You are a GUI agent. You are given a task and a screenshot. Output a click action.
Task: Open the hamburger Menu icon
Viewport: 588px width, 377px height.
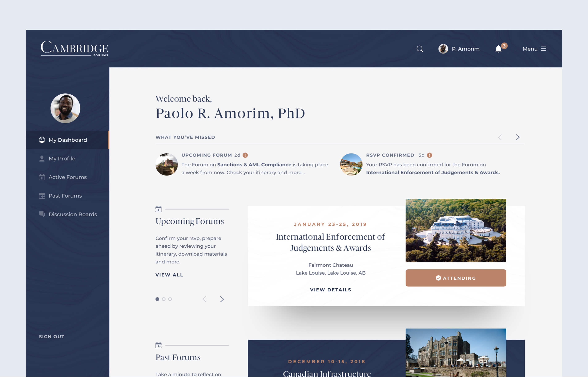tap(543, 49)
